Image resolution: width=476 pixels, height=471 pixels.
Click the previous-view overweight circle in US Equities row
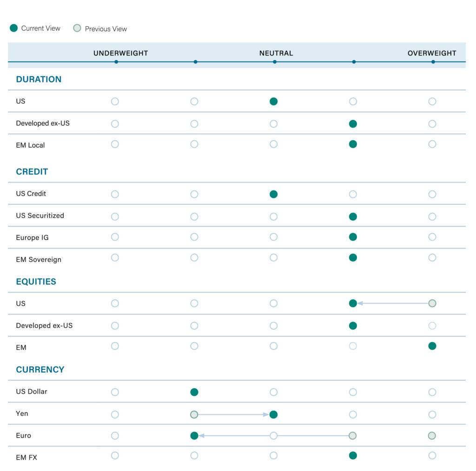coord(432,303)
